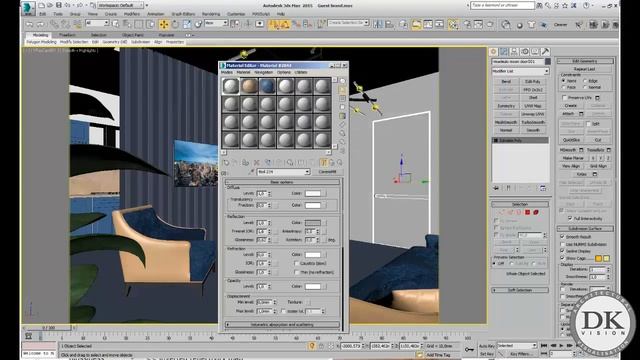Select the None constraint radio button

tap(564, 81)
